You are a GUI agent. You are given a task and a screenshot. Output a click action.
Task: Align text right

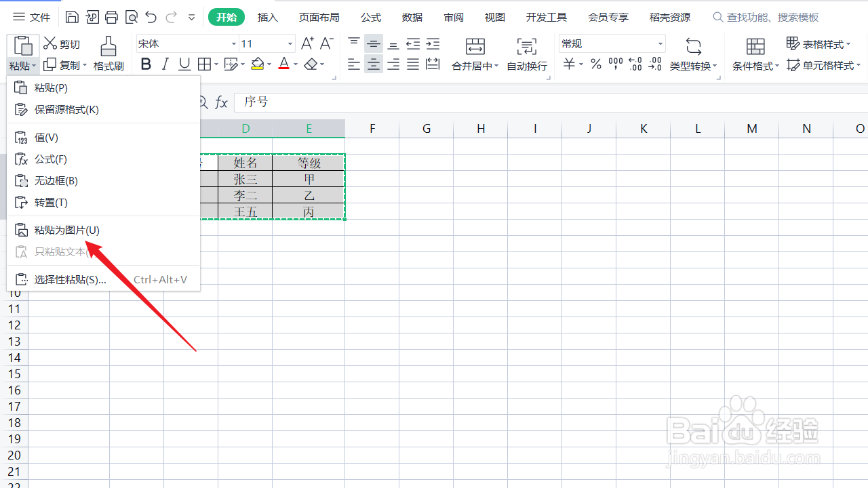tap(393, 64)
